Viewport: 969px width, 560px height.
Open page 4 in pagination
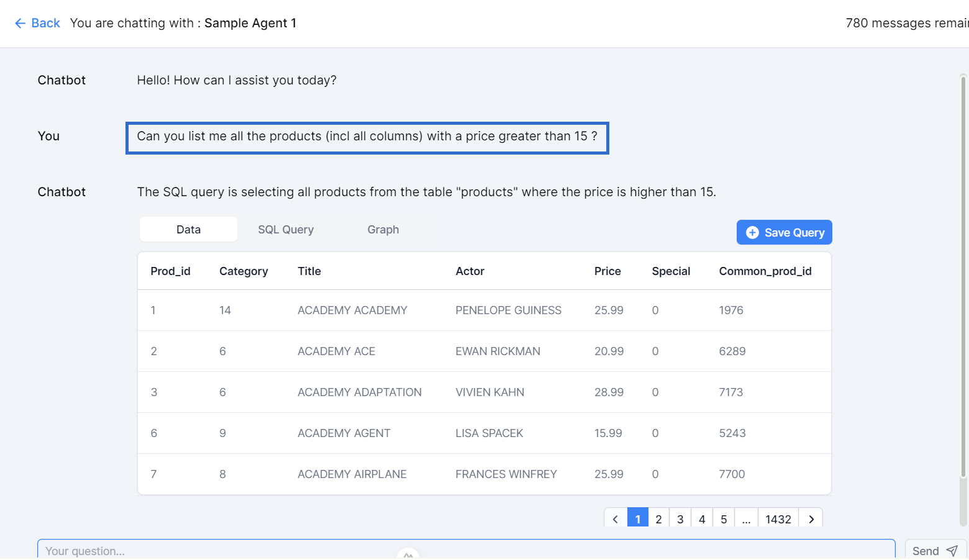click(x=702, y=519)
